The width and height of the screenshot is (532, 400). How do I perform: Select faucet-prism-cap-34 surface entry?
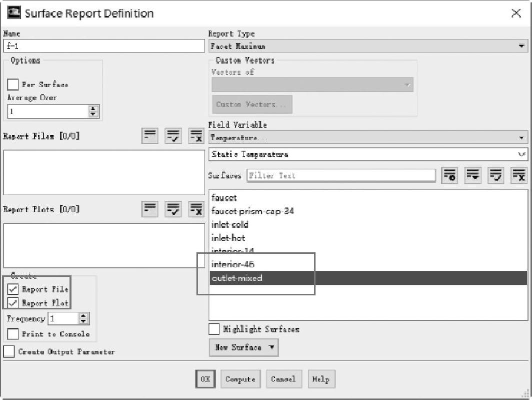pyautogui.click(x=252, y=211)
